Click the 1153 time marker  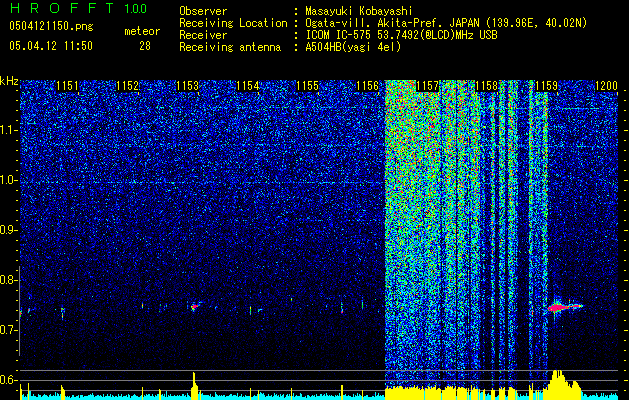tap(188, 86)
